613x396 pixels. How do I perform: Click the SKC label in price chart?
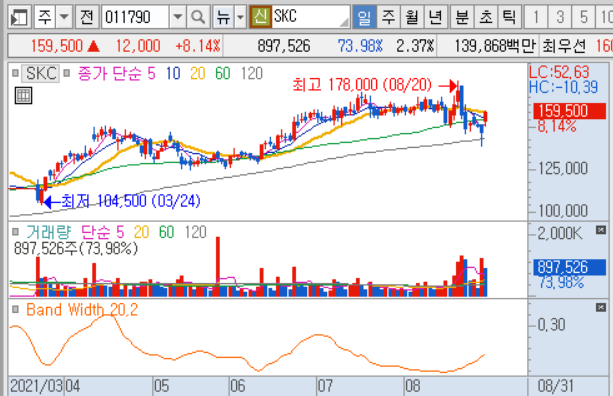click(41, 73)
